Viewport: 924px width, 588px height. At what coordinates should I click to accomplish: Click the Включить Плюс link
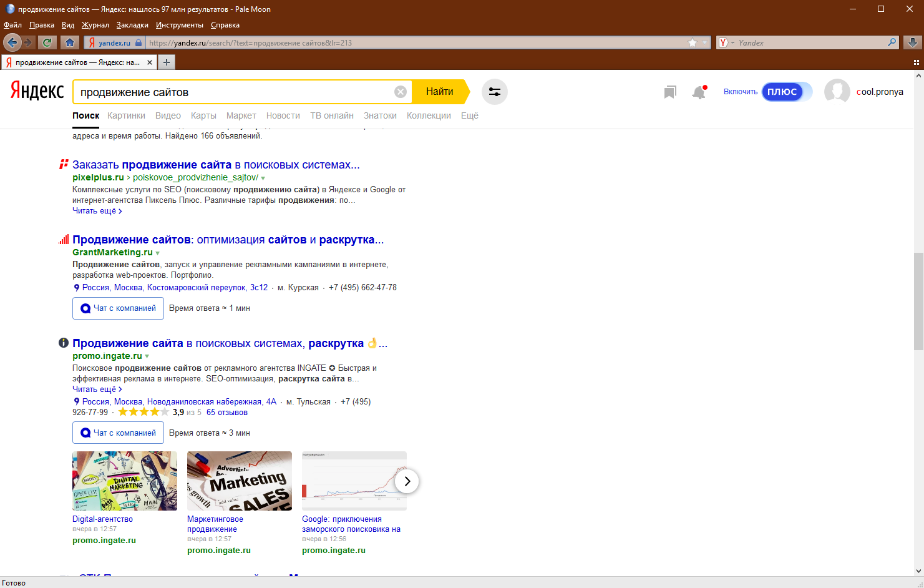(x=741, y=92)
